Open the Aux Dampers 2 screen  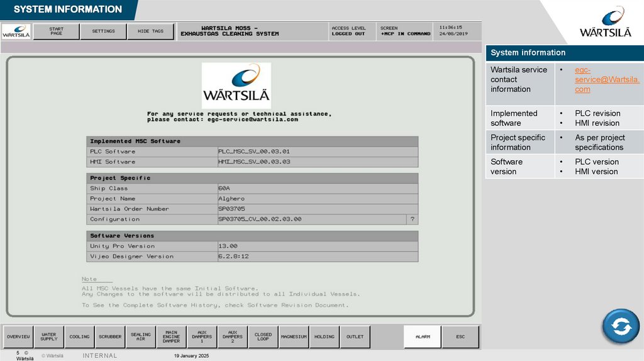(233, 336)
